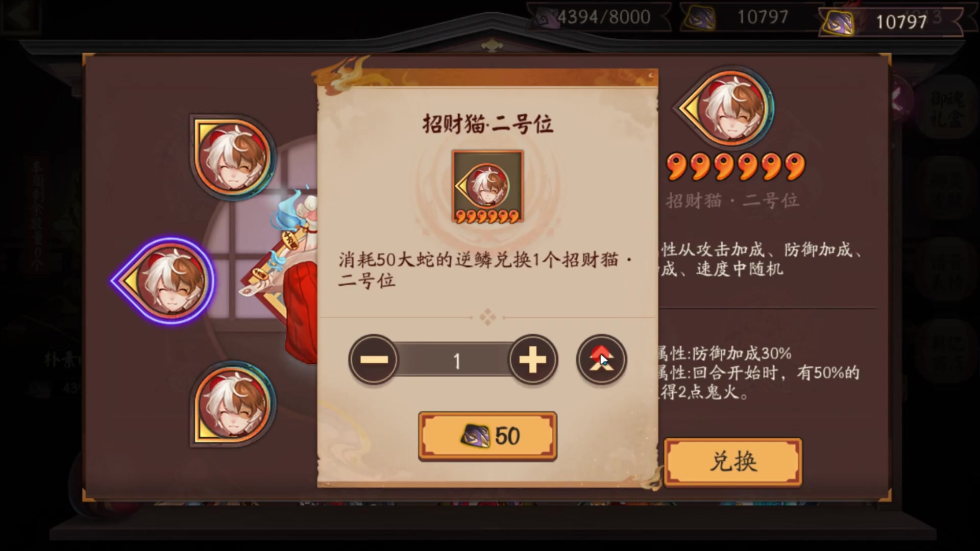Image resolution: width=980 pixels, height=551 pixels.
Task: Select the bottom Maneki Neko soul slot icon
Action: [233, 404]
